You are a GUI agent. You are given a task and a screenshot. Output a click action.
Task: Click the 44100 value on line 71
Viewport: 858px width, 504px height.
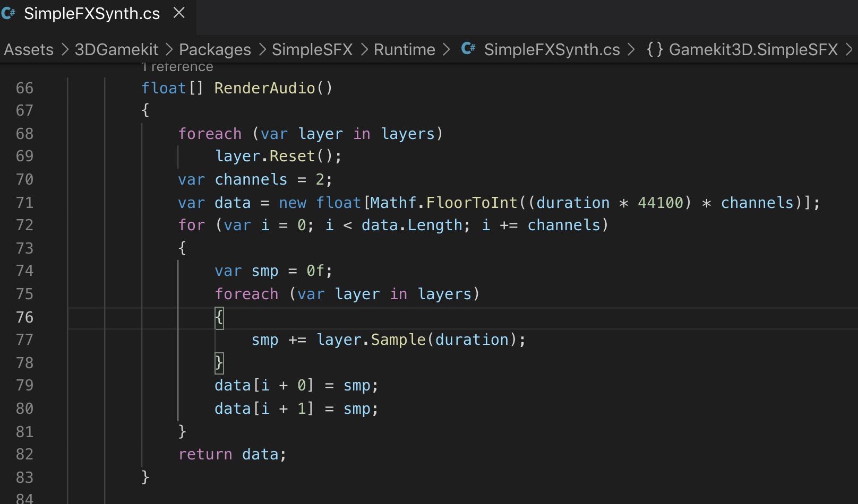pos(660,202)
